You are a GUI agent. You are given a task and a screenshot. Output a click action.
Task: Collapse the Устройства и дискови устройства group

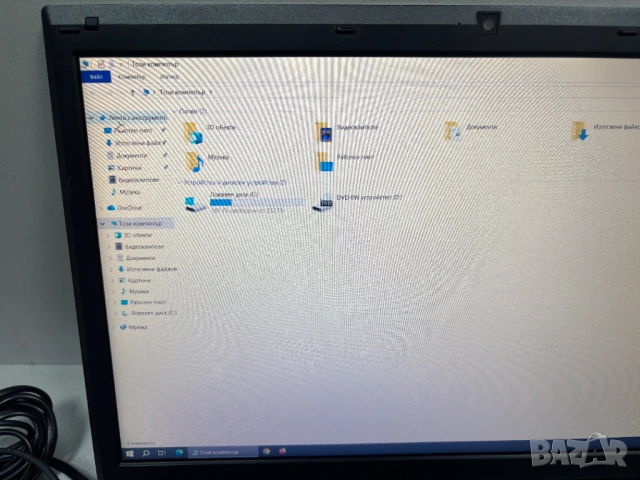[179, 182]
